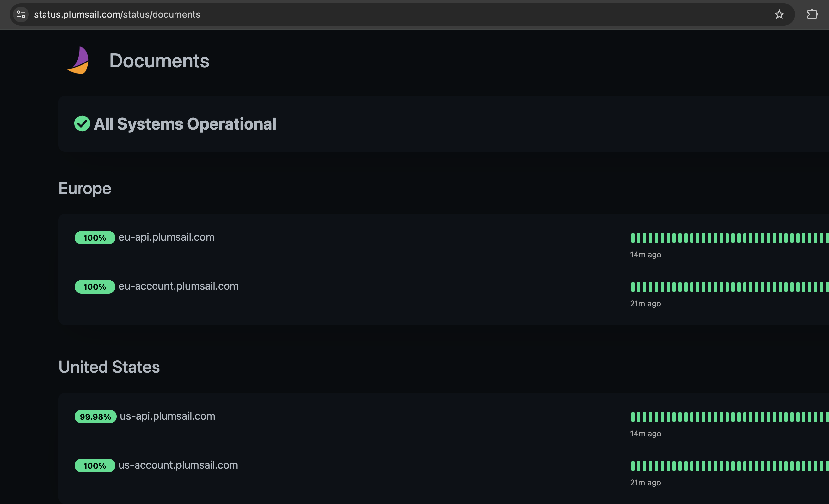Click the 100% badge for us-account

tap(95, 466)
